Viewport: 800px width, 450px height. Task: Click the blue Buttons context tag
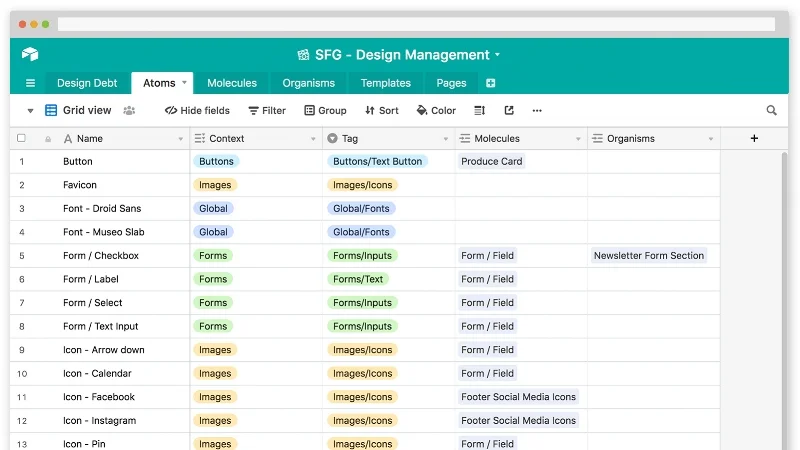pyautogui.click(x=216, y=161)
